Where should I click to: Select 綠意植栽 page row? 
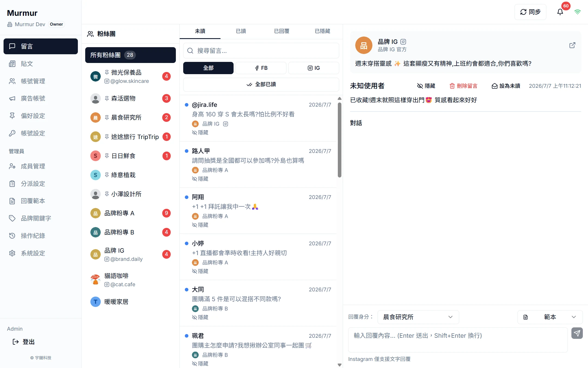tap(130, 175)
